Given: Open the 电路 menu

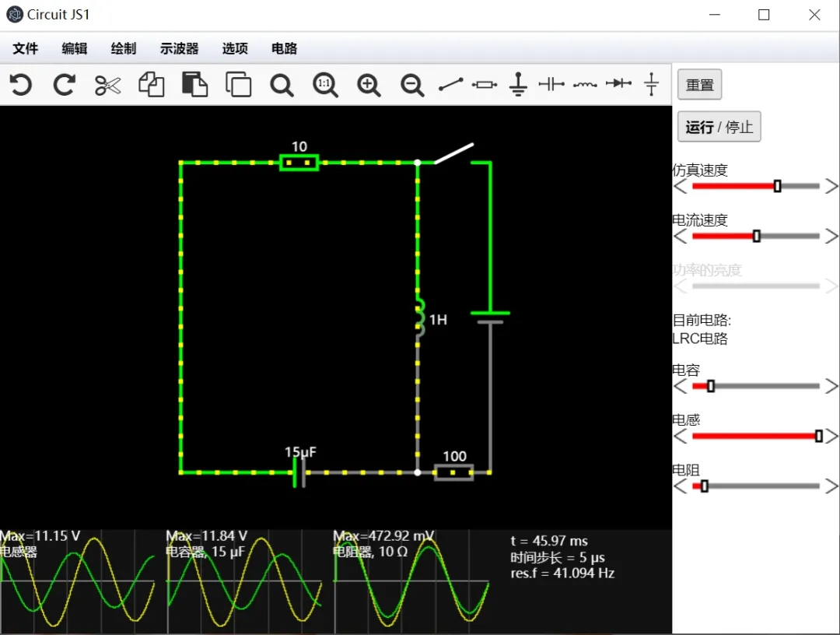Looking at the screenshot, I should coord(284,49).
